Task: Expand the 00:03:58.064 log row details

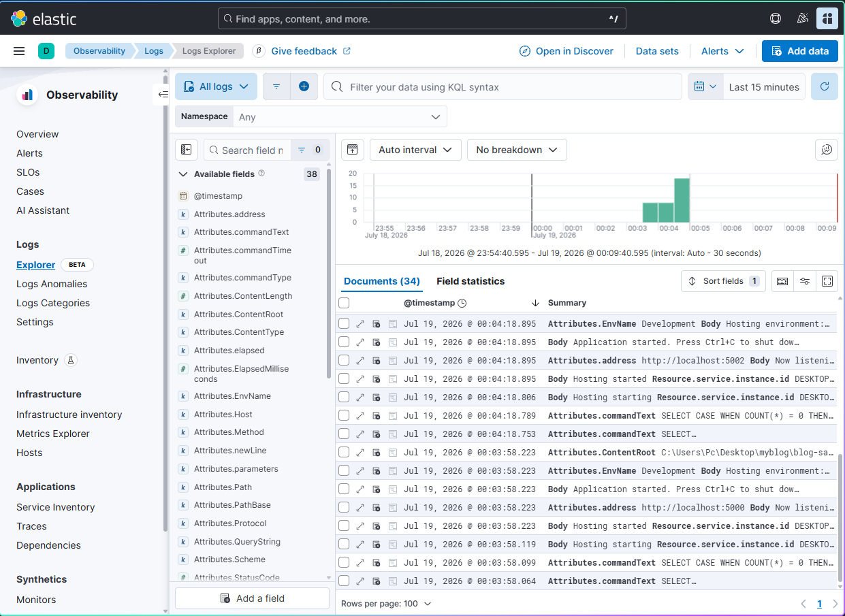Action: tap(360, 581)
